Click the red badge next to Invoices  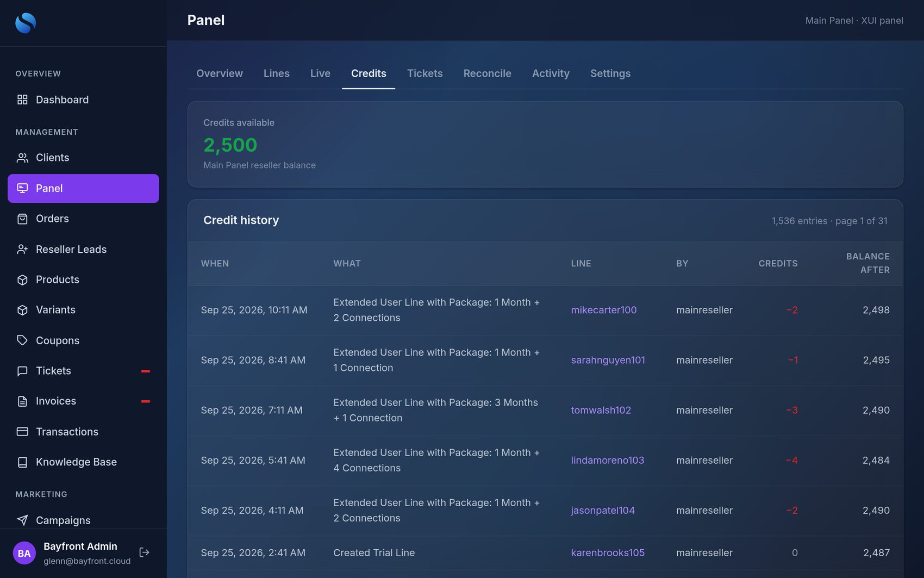[146, 401]
